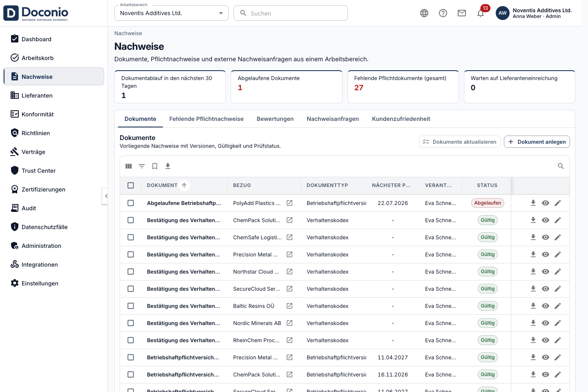Open Baltic Resins OÜ external link icon
The height and width of the screenshot is (392, 588).
coord(290,306)
